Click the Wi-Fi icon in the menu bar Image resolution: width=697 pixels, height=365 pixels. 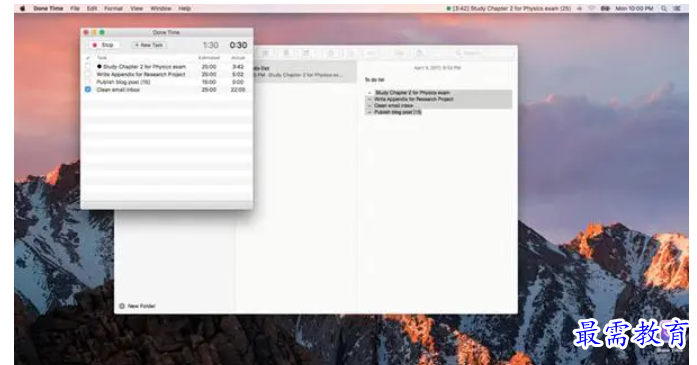[592, 8]
